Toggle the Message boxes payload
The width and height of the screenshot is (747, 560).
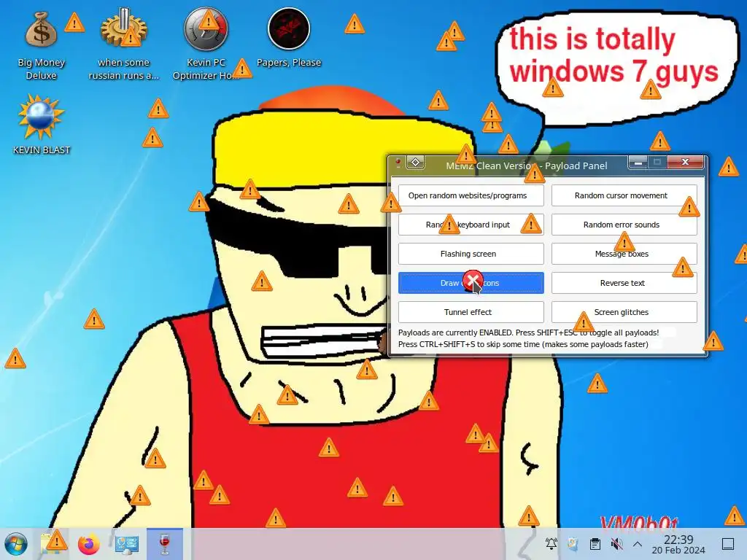pyautogui.click(x=624, y=254)
